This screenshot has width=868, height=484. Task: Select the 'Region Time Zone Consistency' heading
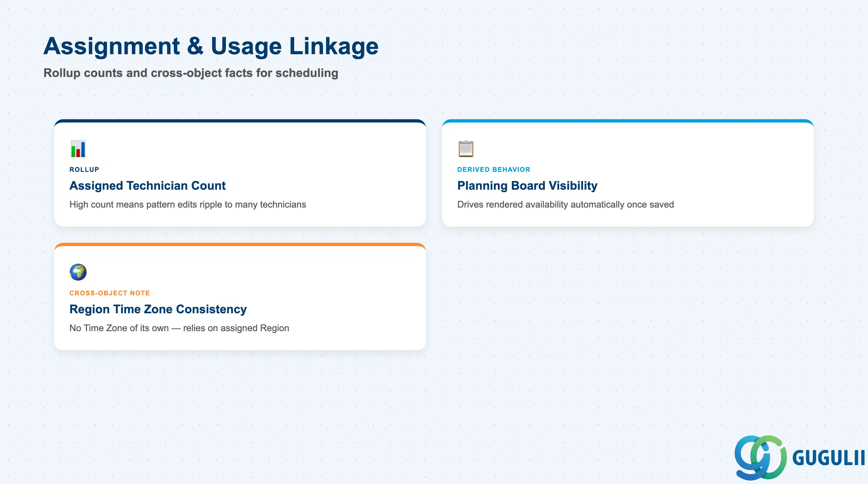(x=158, y=309)
